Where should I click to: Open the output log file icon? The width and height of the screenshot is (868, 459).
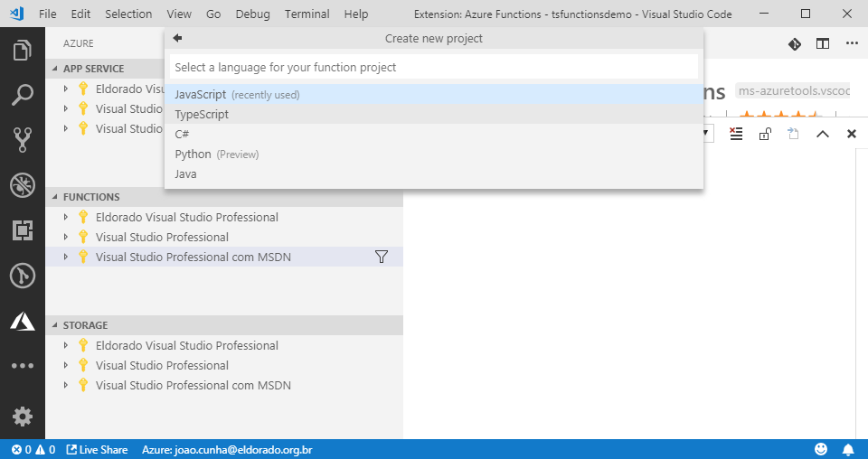tap(793, 134)
